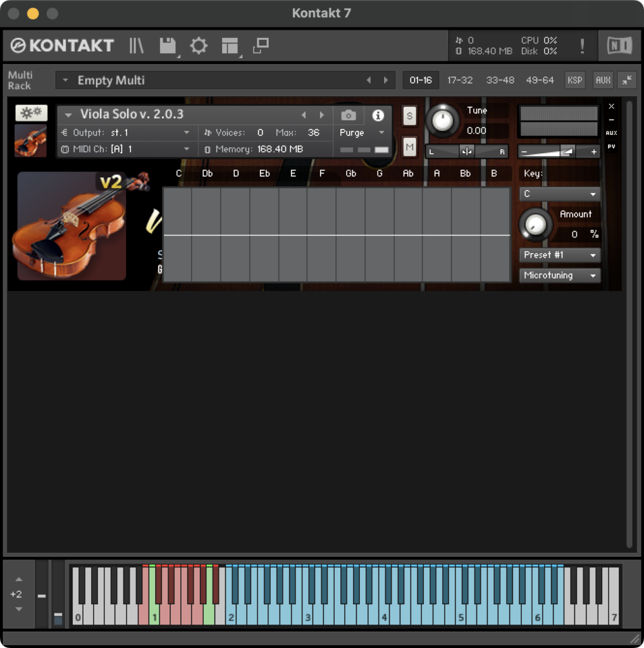The width and height of the screenshot is (644, 648).
Task: Toggle AUX sends view
Action: coord(611,133)
